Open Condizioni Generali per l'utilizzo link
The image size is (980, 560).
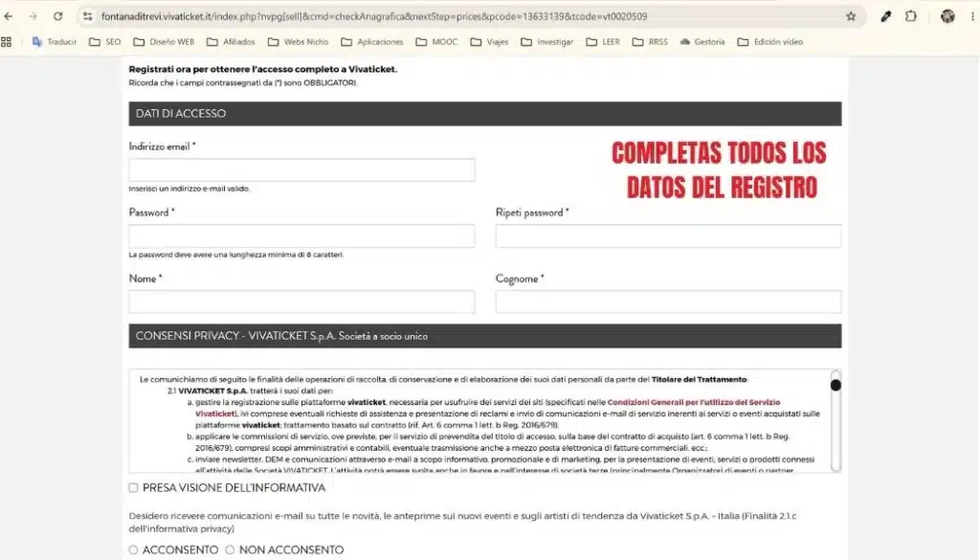click(x=694, y=402)
